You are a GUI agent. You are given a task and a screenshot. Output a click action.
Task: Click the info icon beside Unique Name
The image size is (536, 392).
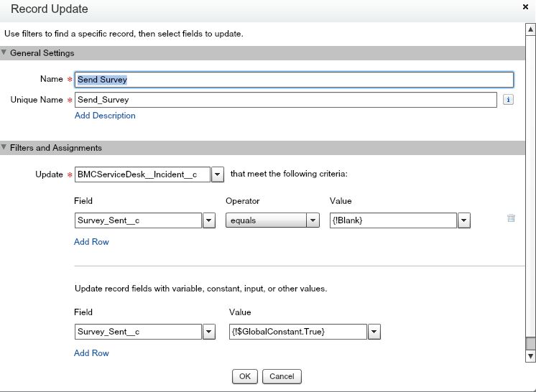click(508, 100)
